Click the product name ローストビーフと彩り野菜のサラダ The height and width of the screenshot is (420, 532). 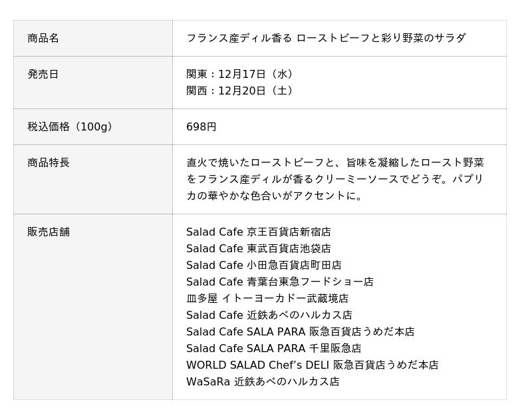point(326,38)
